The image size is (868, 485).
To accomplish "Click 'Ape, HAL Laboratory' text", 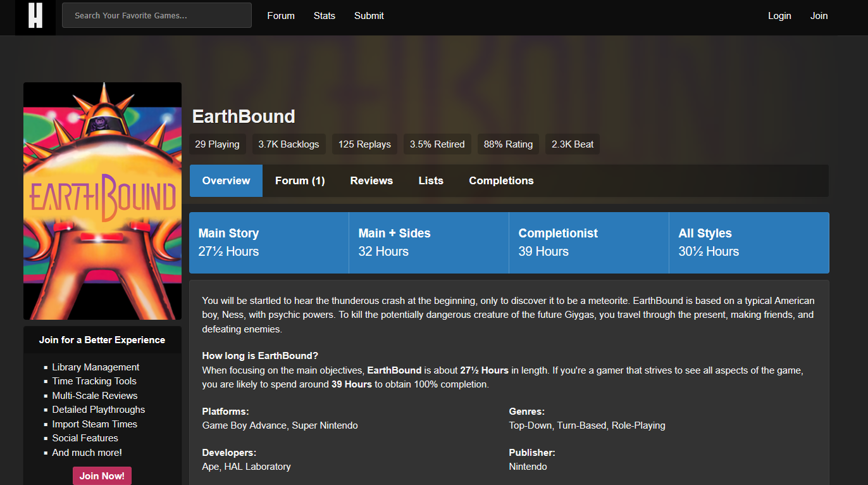I will [x=246, y=467].
